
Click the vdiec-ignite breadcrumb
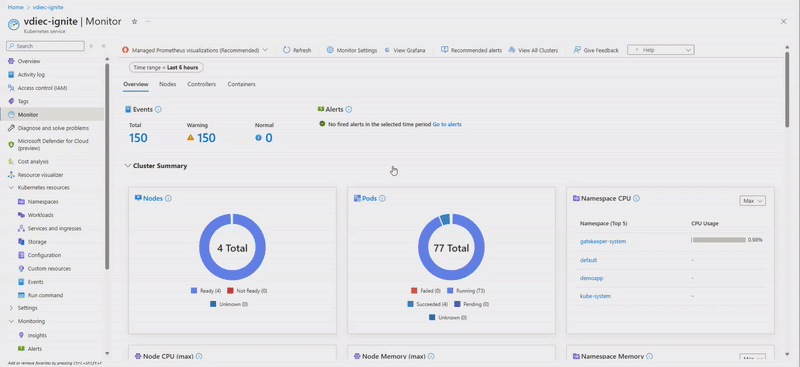click(x=48, y=7)
